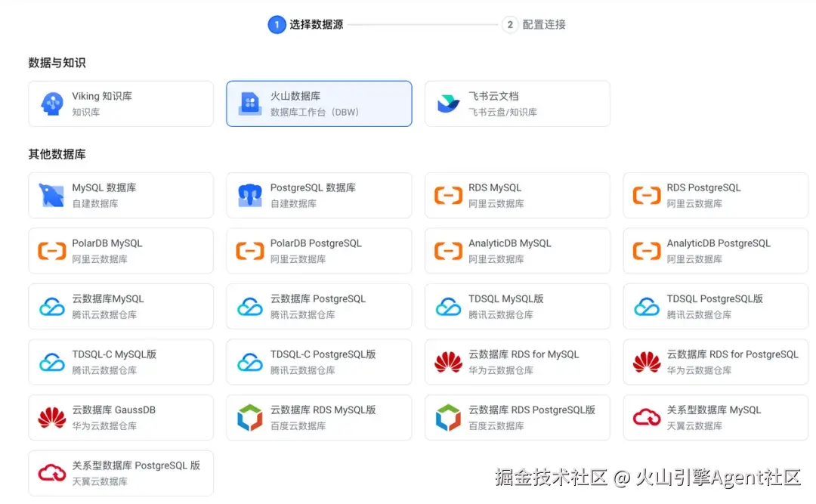Click the RDS MySQL Aliyun icon
The height and width of the screenshot is (504, 816).
tap(448, 196)
